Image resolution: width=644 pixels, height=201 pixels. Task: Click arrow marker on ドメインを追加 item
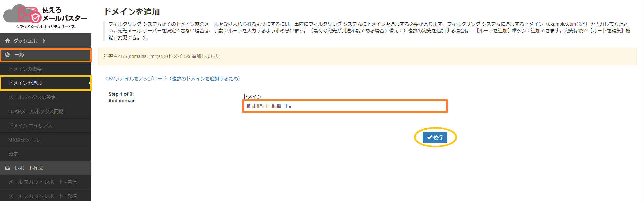[x=90, y=83]
